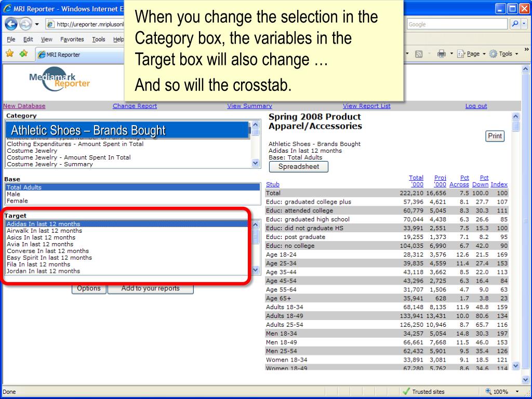Image resolution: width=532 pixels, height=399 pixels.
Task: Click the Print toolbar icon
Action: pyautogui.click(x=441, y=54)
